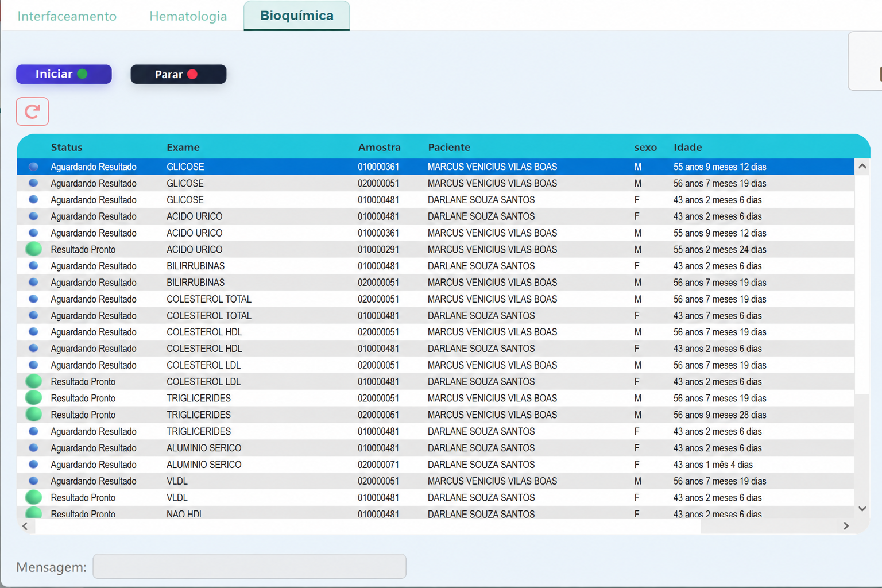Select COLESTEROL LDL row with sample 020000051
Viewport: 882px width, 588px height.
[x=436, y=365]
